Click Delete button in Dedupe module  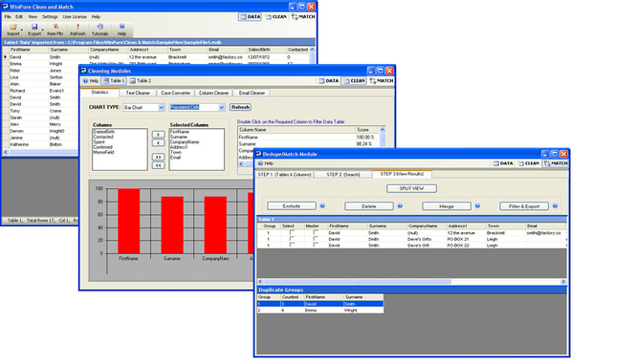tap(369, 206)
